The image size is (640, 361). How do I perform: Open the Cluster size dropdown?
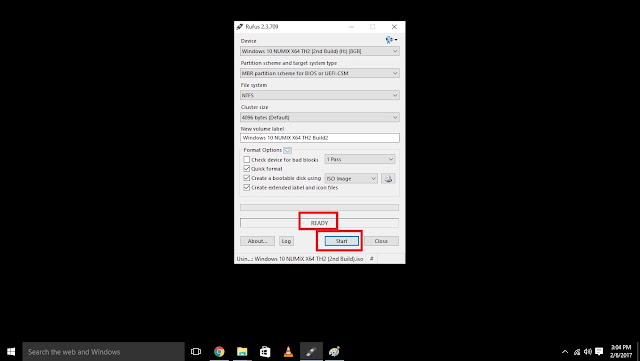(x=320, y=118)
